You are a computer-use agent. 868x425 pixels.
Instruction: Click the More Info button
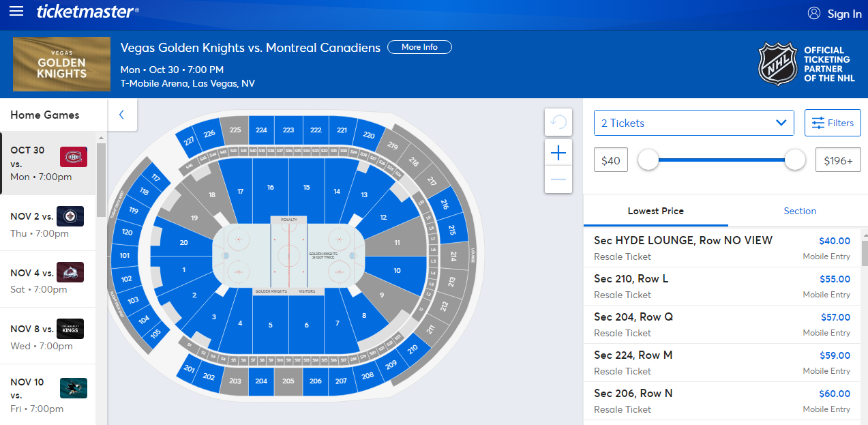click(419, 47)
